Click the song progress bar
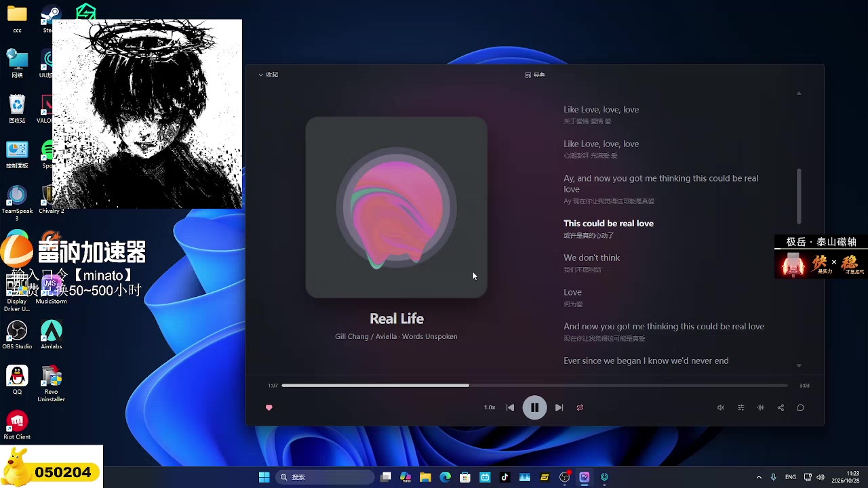The width and height of the screenshot is (868, 488). pyautogui.click(x=534, y=385)
